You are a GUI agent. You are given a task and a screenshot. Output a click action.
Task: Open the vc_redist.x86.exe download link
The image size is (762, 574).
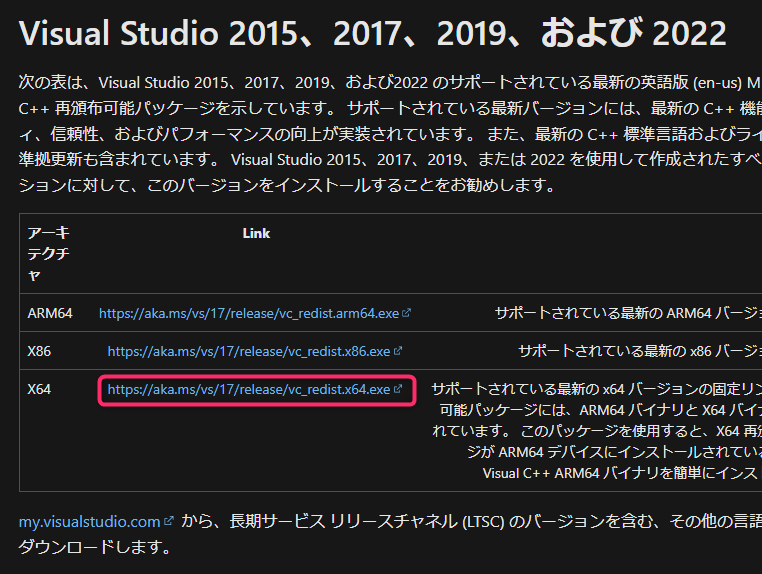click(249, 351)
